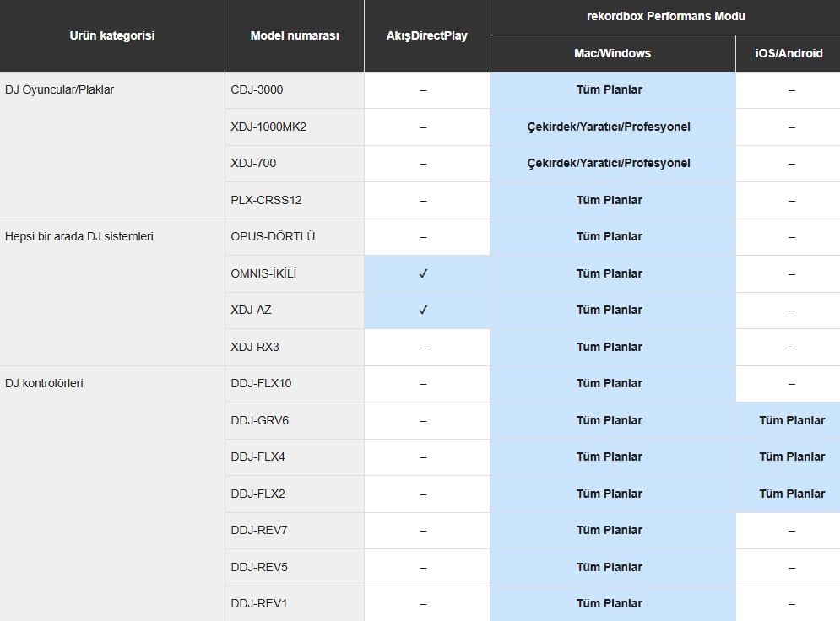Click Mac/Windows Tüm Planlar for DDJ-GRV6
The height and width of the screenshot is (621, 840).
[x=610, y=420]
